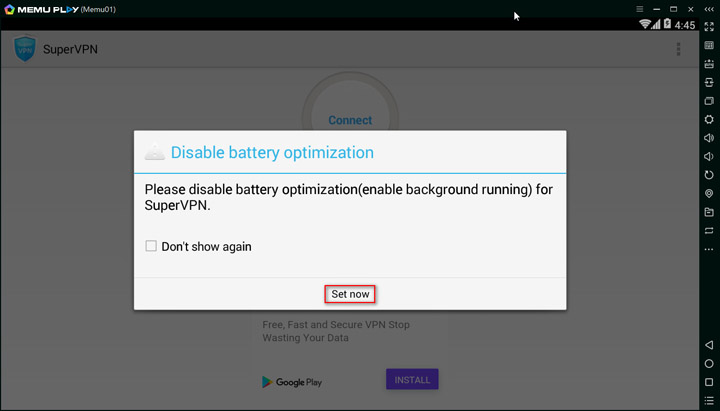Toggle fullscreen mode in MEmu sidebar
This screenshot has height=411, width=720.
coord(709,27)
